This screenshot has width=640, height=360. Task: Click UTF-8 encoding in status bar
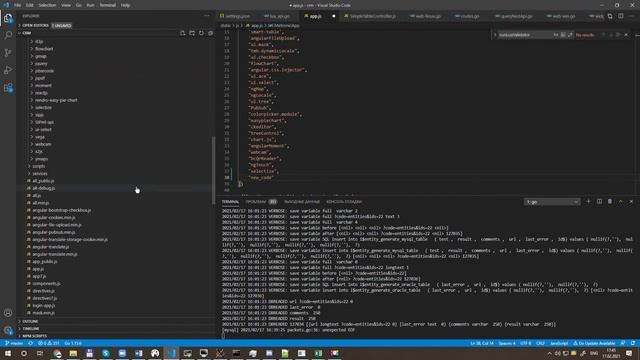[526, 343]
